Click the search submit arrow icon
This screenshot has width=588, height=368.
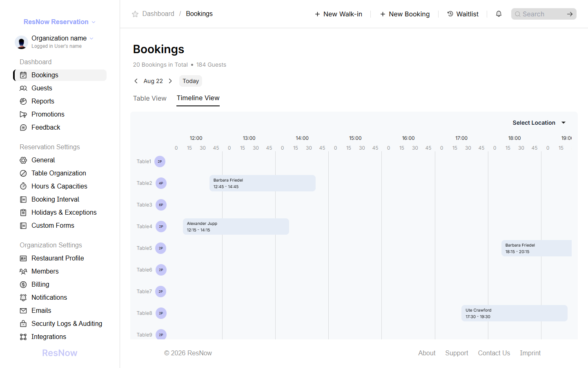[570, 14]
